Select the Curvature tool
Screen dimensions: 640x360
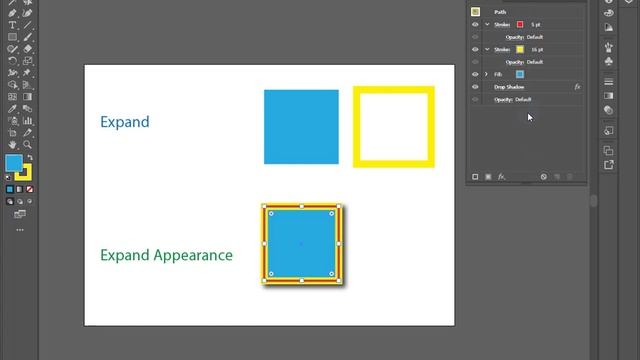(27, 13)
